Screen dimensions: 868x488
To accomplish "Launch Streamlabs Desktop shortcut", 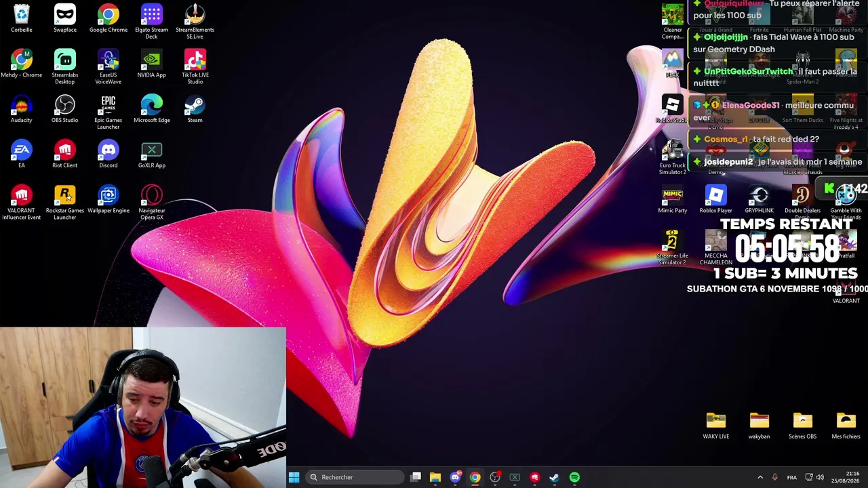I will (65, 67).
